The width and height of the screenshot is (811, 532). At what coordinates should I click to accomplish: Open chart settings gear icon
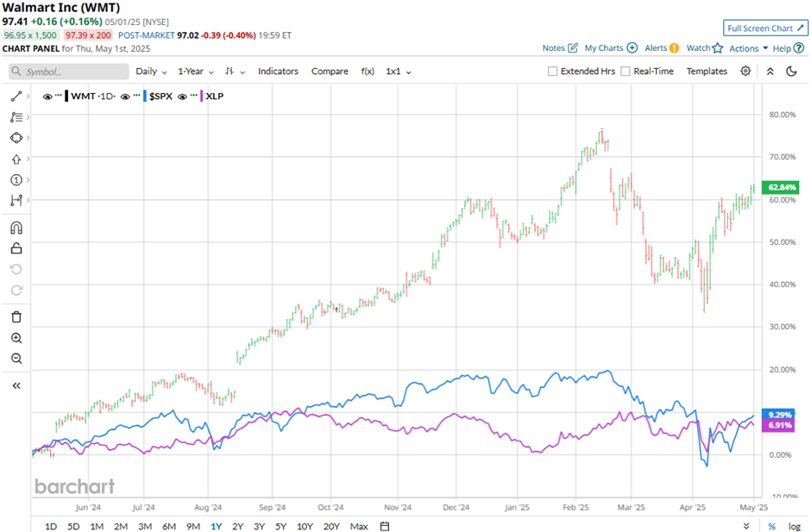coord(745,72)
